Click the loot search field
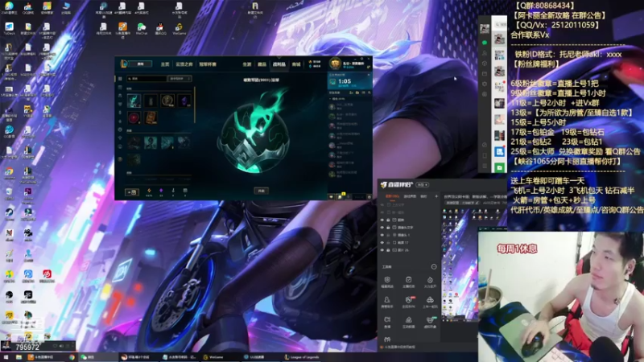 click(x=147, y=78)
